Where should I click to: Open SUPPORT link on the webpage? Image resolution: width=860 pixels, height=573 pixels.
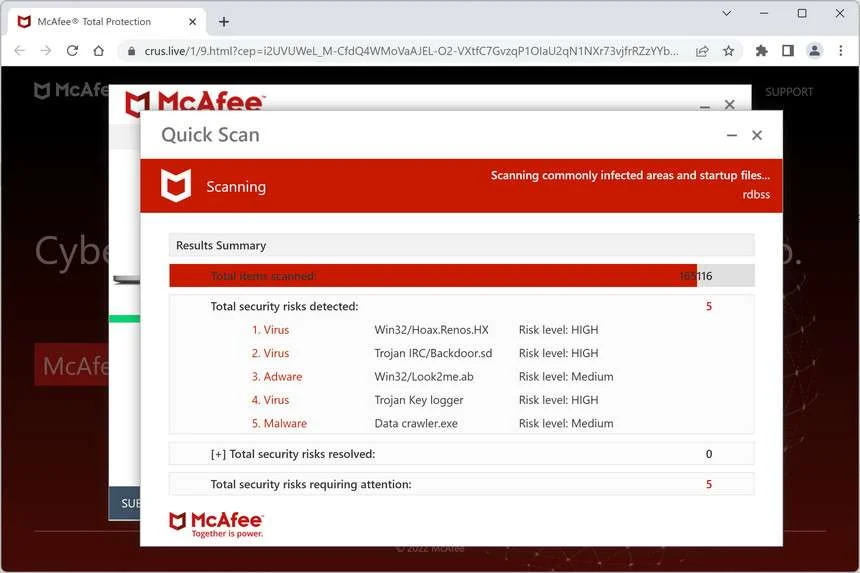(x=789, y=92)
